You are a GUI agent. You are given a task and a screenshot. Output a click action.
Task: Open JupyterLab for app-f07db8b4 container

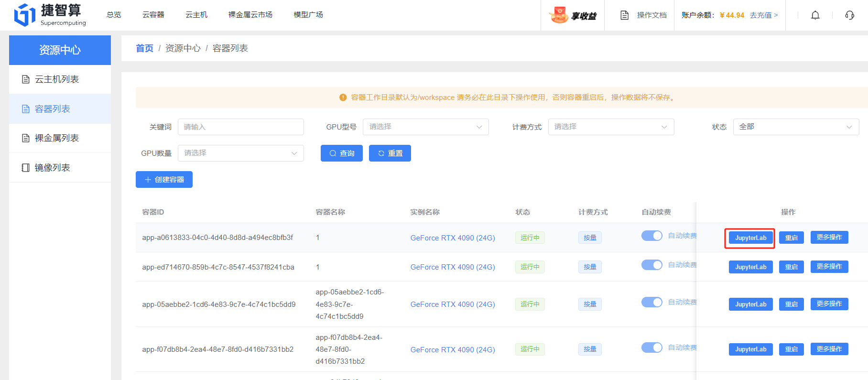tap(750, 349)
